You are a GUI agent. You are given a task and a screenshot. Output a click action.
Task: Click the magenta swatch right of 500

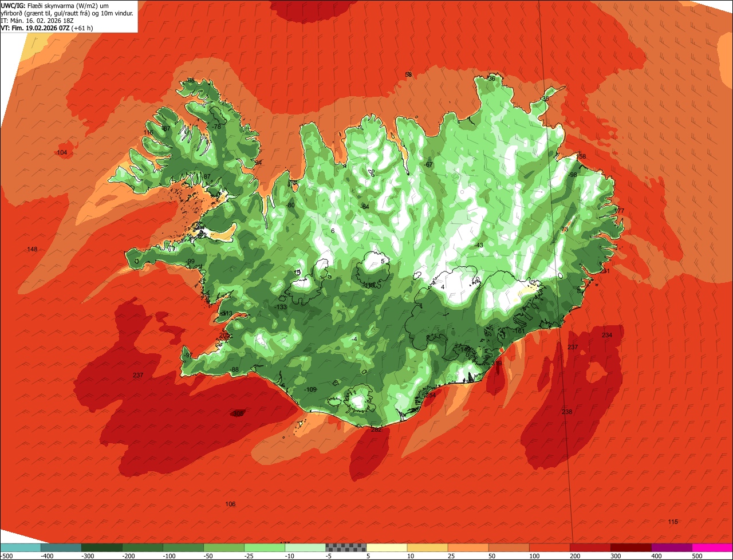pyautogui.click(x=712, y=547)
